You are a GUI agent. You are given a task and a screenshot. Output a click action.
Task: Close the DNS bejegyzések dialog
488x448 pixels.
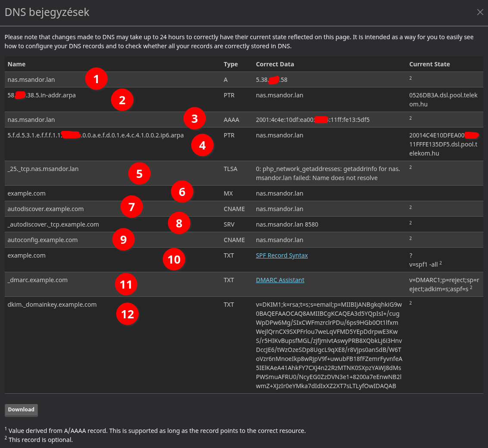point(480,12)
